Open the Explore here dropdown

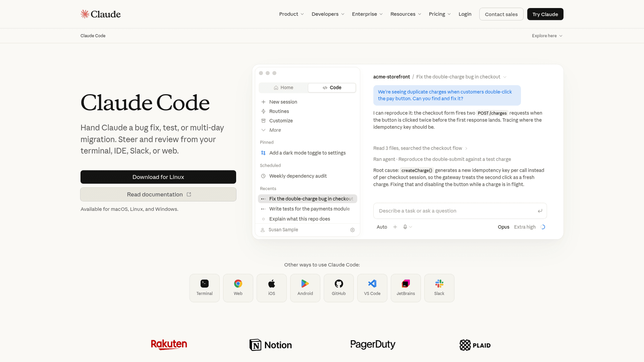(547, 36)
